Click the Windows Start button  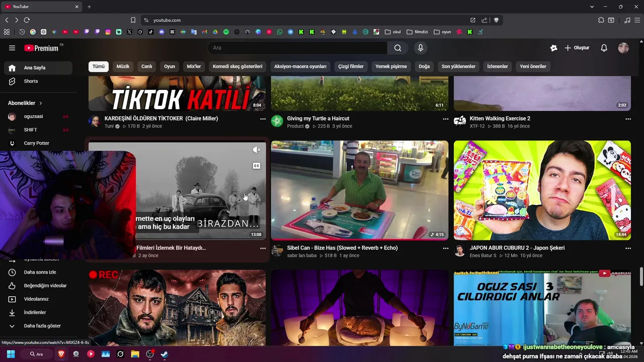pos(11,354)
